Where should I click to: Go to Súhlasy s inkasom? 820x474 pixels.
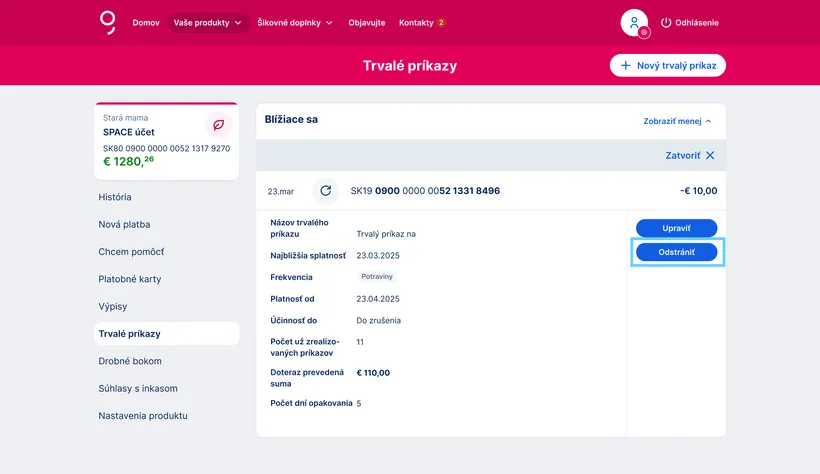138,388
